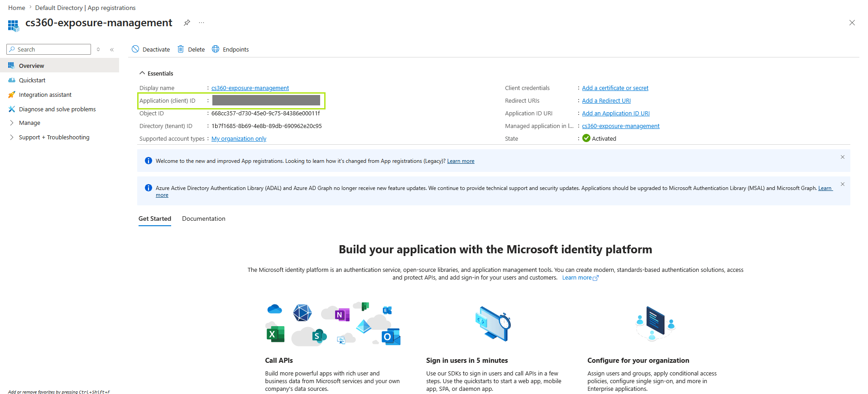868x394 pixels.
Task: Click the Configure for your organization illustration
Action: [655, 323]
